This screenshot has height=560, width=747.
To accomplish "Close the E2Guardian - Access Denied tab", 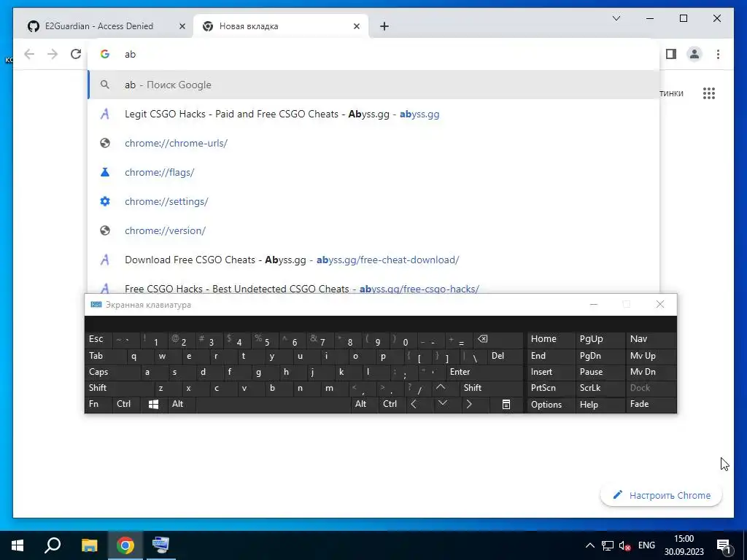I will 182,26.
